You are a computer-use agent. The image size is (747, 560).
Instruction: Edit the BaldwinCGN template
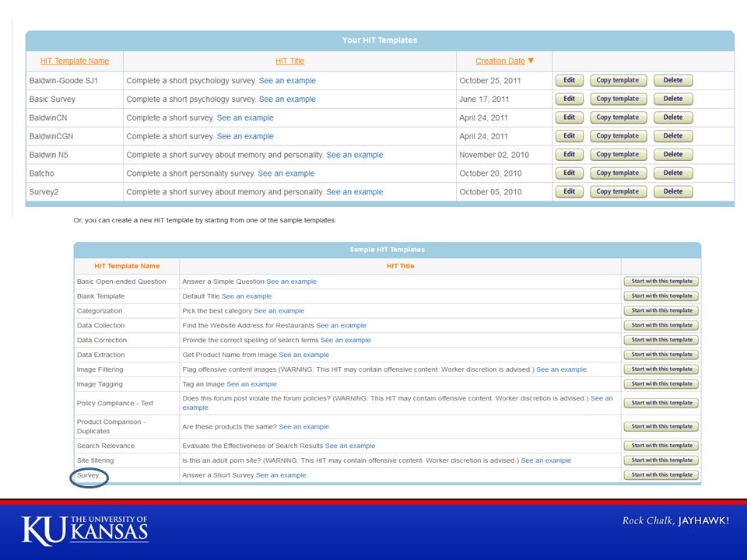570,136
